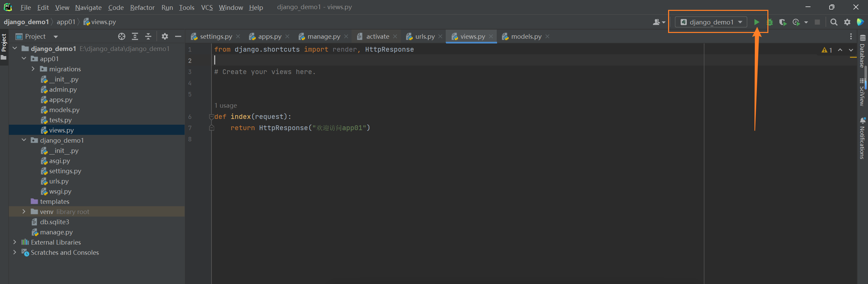
Task: Open the Refactor menu
Action: (142, 7)
